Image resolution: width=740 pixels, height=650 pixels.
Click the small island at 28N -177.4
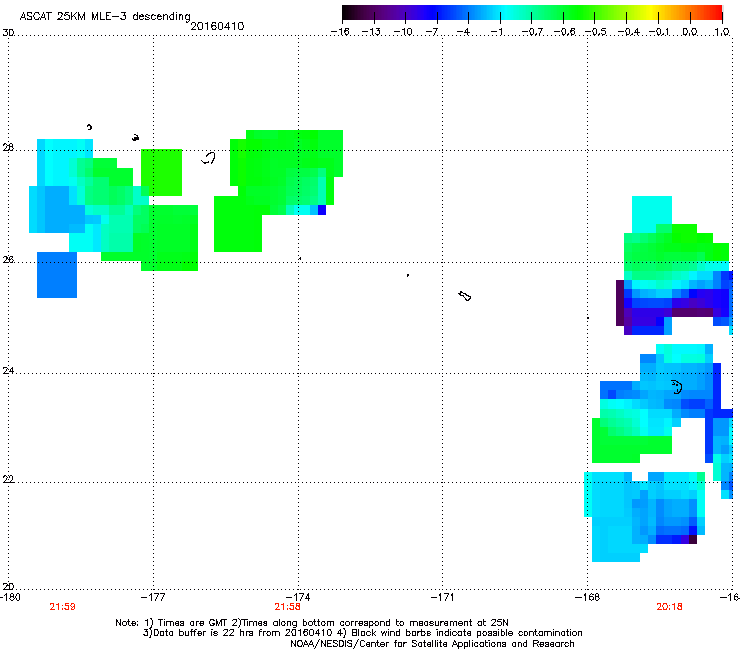(x=135, y=137)
